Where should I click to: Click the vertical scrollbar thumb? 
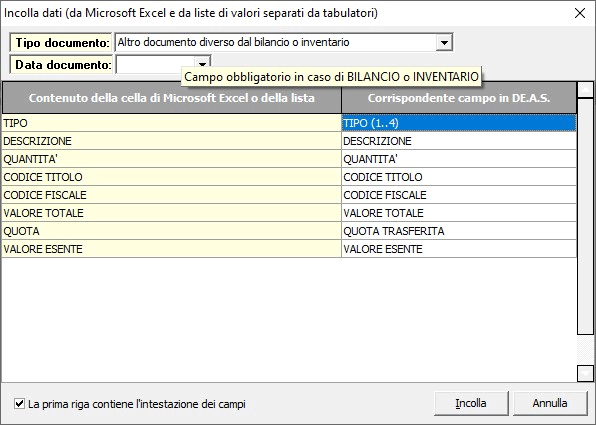point(585,216)
